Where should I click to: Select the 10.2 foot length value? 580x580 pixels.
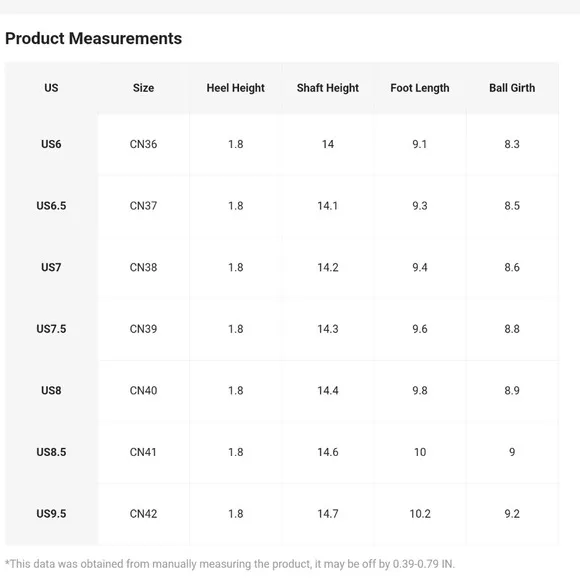click(x=420, y=513)
